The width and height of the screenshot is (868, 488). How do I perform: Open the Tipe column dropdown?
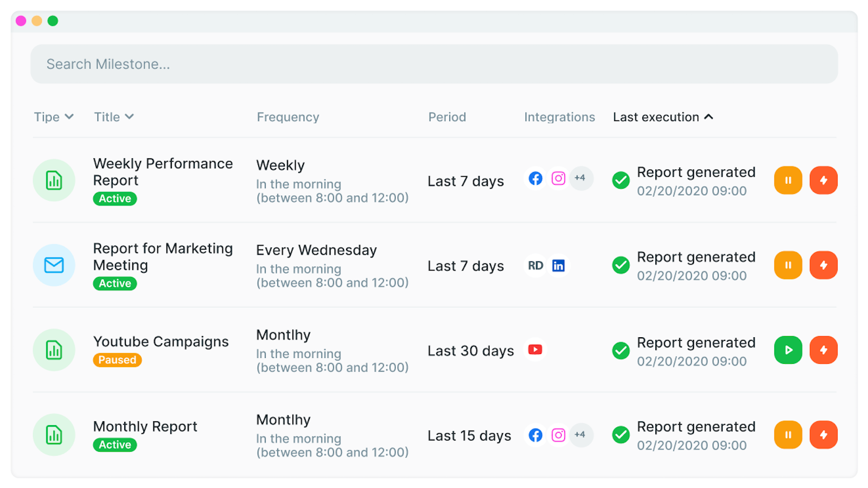pyautogui.click(x=54, y=117)
